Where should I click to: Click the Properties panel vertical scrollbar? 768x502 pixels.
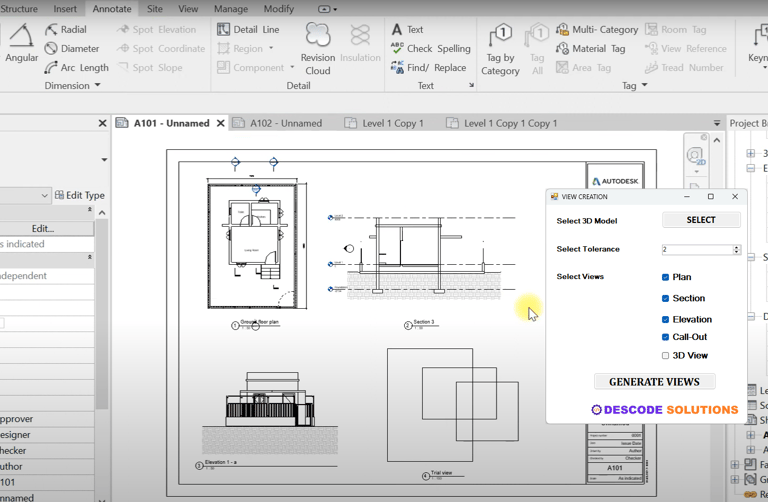102,313
